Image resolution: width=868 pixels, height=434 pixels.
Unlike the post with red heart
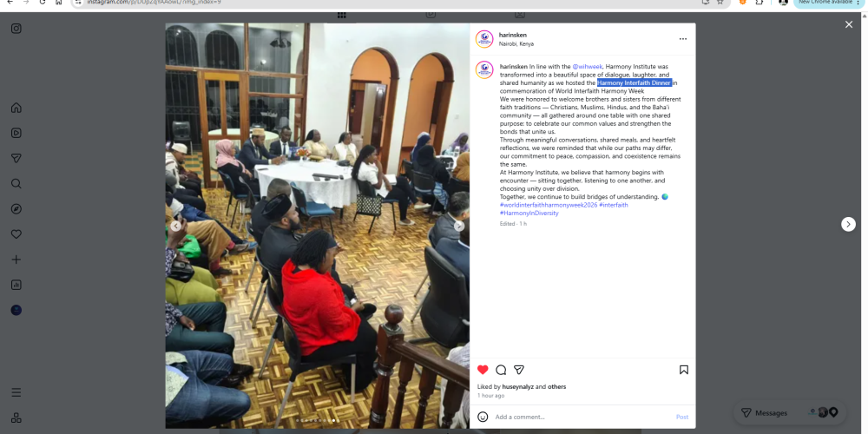pyautogui.click(x=483, y=370)
